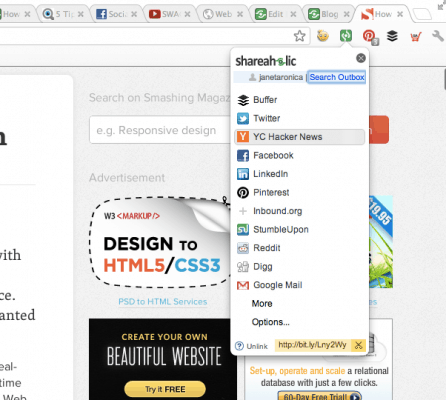Share page on Digg
The image size is (446, 400).
300,266
